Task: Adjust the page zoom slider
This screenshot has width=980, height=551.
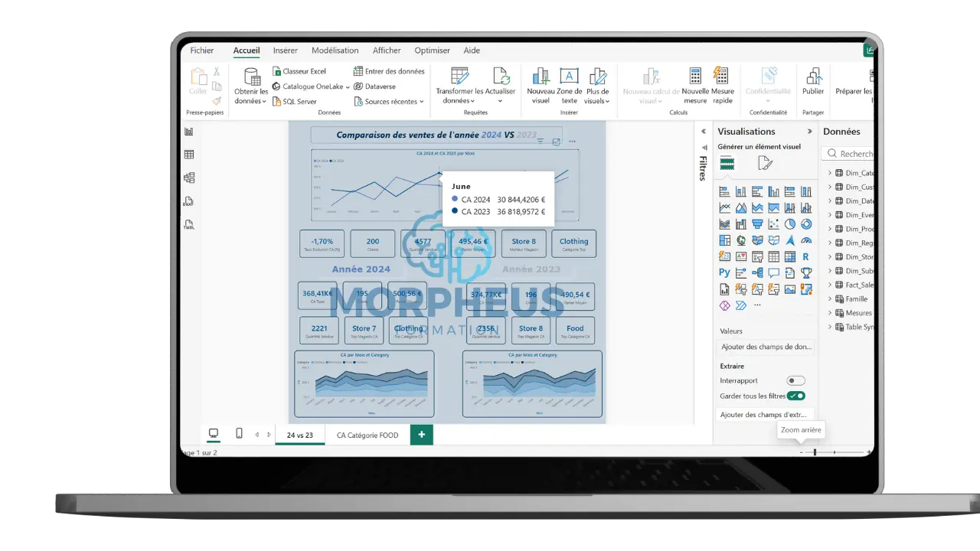Action: (x=815, y=452)
